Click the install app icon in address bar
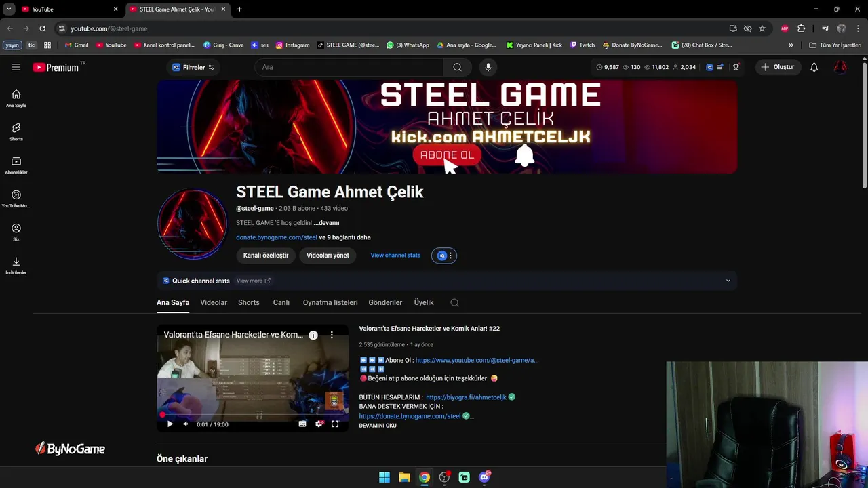 733,28
